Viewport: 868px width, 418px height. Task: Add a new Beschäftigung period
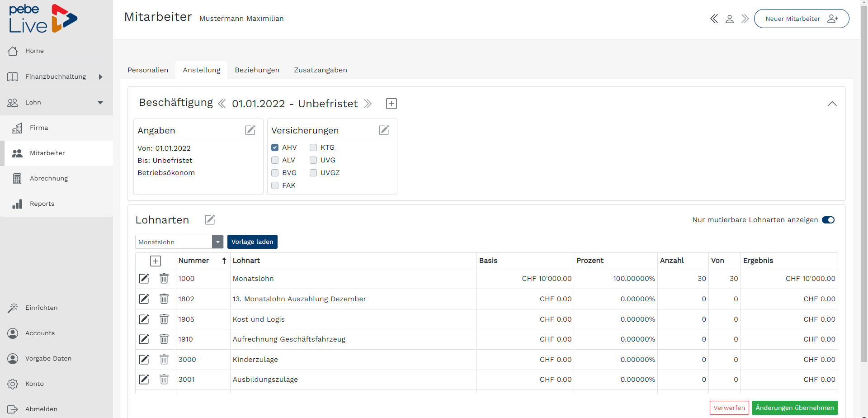click(392, 104)
